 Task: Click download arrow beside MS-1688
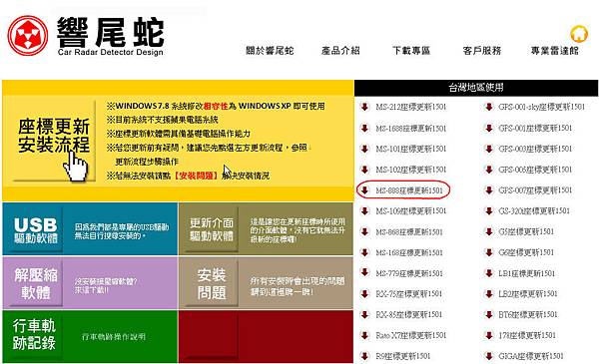pos(364,128)
